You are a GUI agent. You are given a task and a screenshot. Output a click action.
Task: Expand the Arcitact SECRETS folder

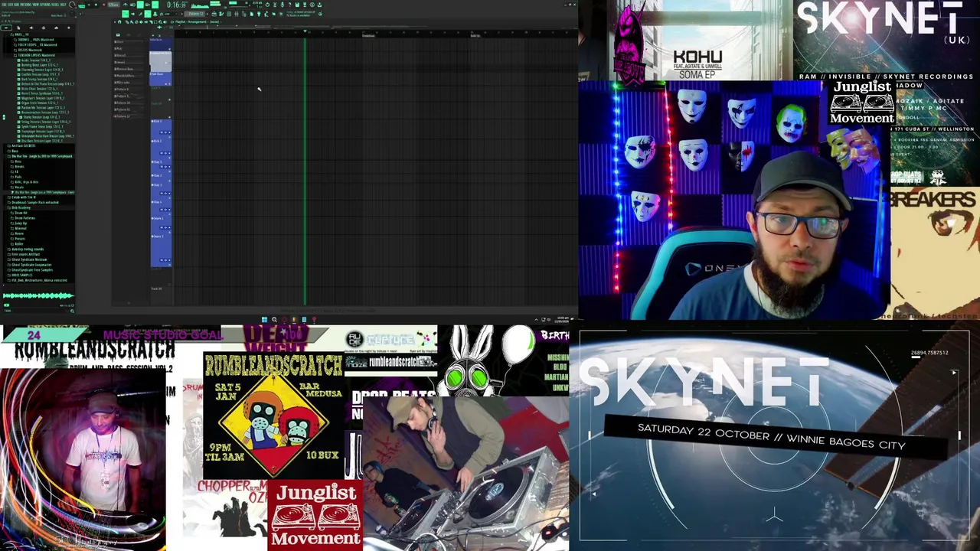pyautogui.click(x=21, y=145)
